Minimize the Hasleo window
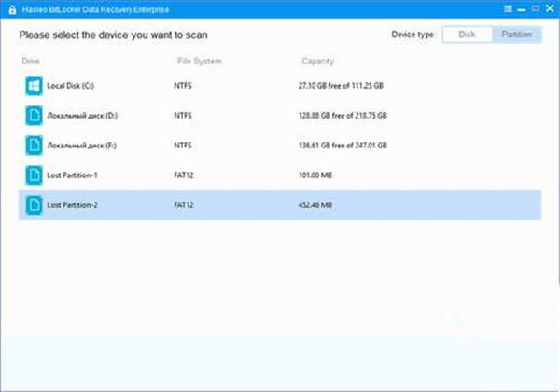Screen dimensions: 560x392 click(x=522, y=9)
